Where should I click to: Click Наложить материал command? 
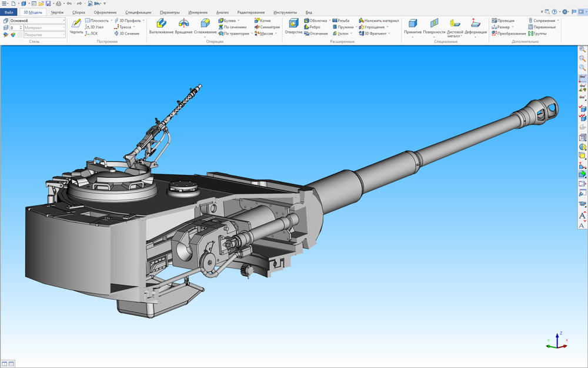[379, 21]
